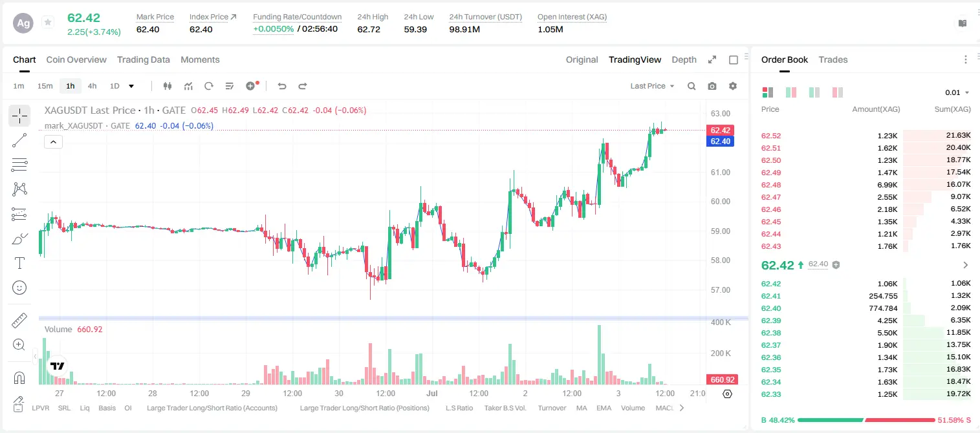Add XAG to favorites with star icon

[48, 23]
